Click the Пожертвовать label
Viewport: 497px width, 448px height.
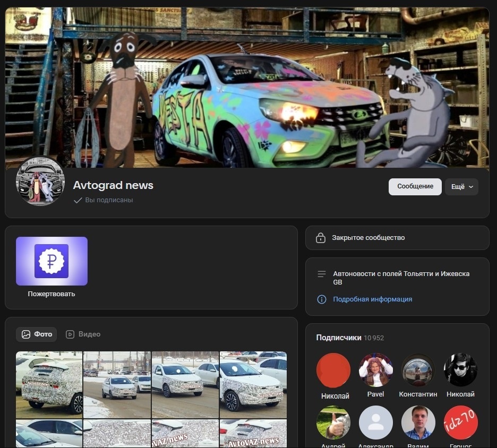52,294
